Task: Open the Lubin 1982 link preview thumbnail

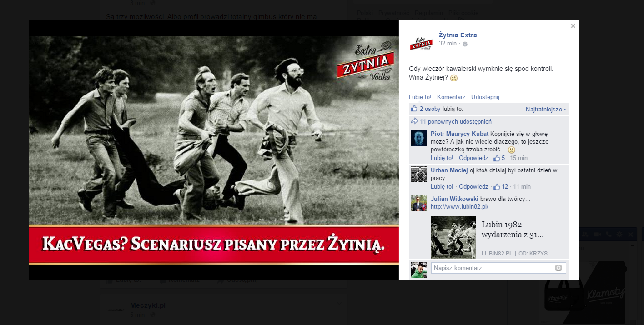Action: click(453, 237)
